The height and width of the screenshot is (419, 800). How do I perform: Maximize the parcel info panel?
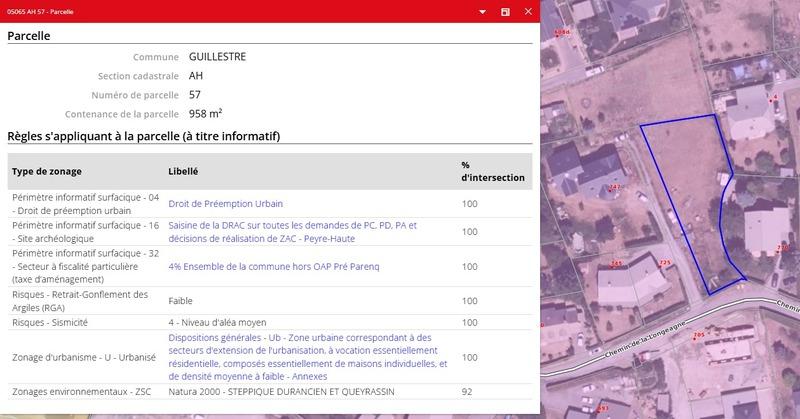[x=505, y=11]
